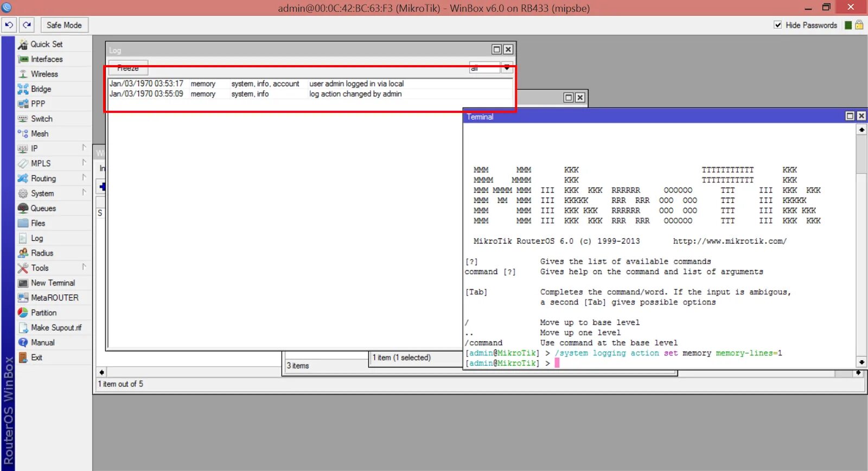The height and width of the screenshot is (471, 868).
Task: Select the 'log action changed by admin' log entry
Action: (310, 94)
